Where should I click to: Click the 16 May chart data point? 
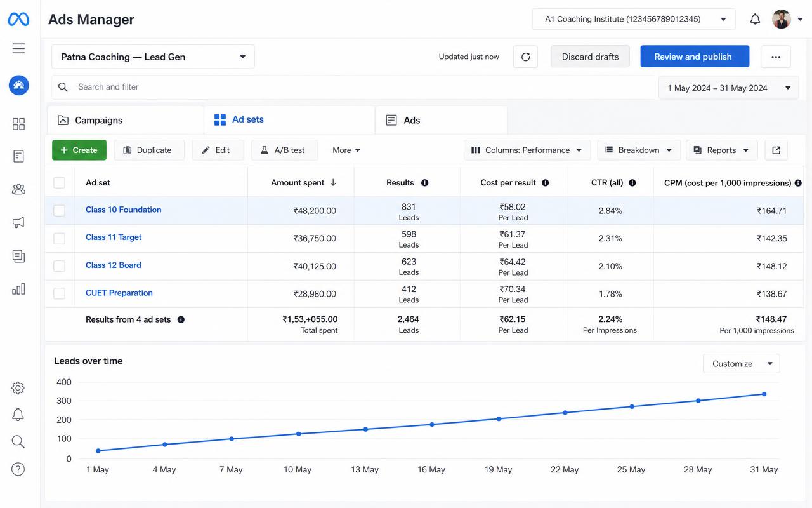[432, 425]
